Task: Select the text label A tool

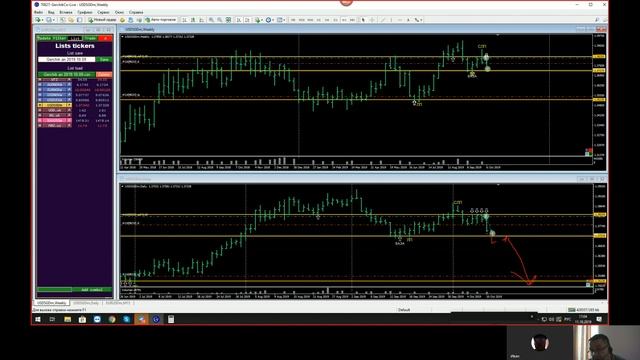Action: [408, 20]
